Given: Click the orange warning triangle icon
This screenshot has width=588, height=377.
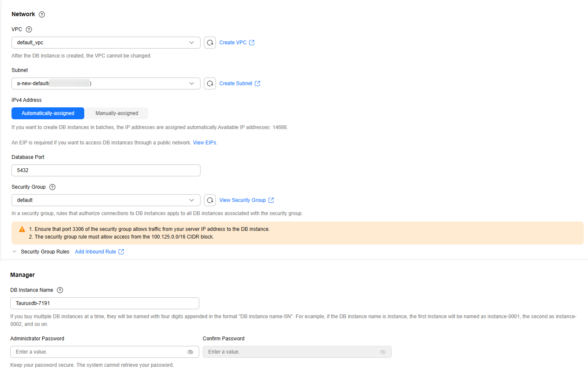Looking at the screenshot, I should [22, 229].
